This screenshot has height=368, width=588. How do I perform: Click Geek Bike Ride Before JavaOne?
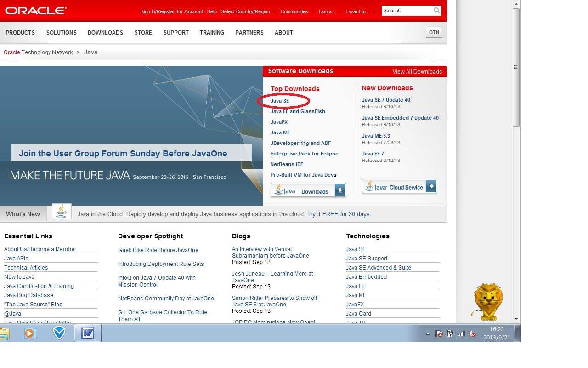[158, 250]
